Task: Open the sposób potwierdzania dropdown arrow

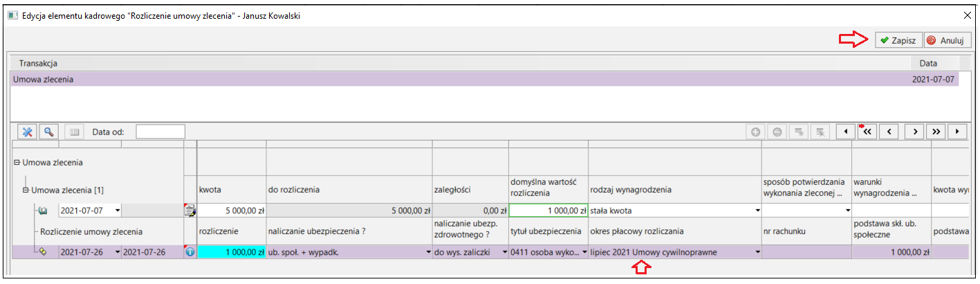Action: coord(847,211)
